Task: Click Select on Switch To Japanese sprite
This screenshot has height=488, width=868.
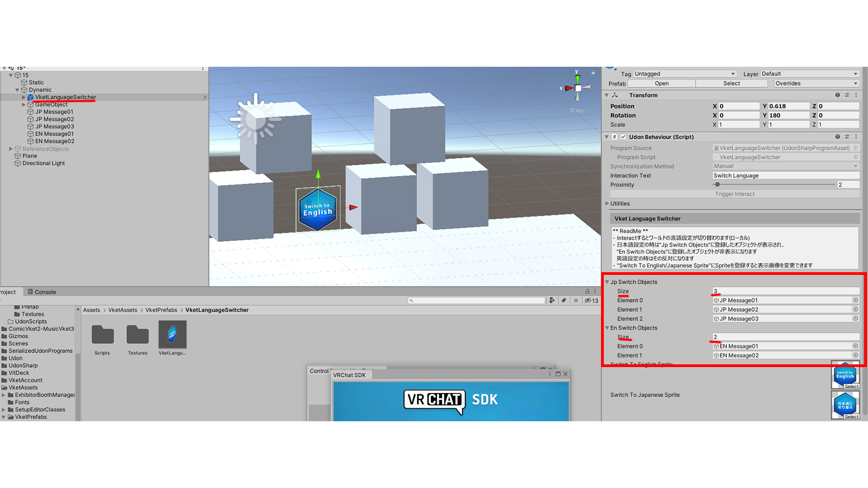Action: pos(851,416)
